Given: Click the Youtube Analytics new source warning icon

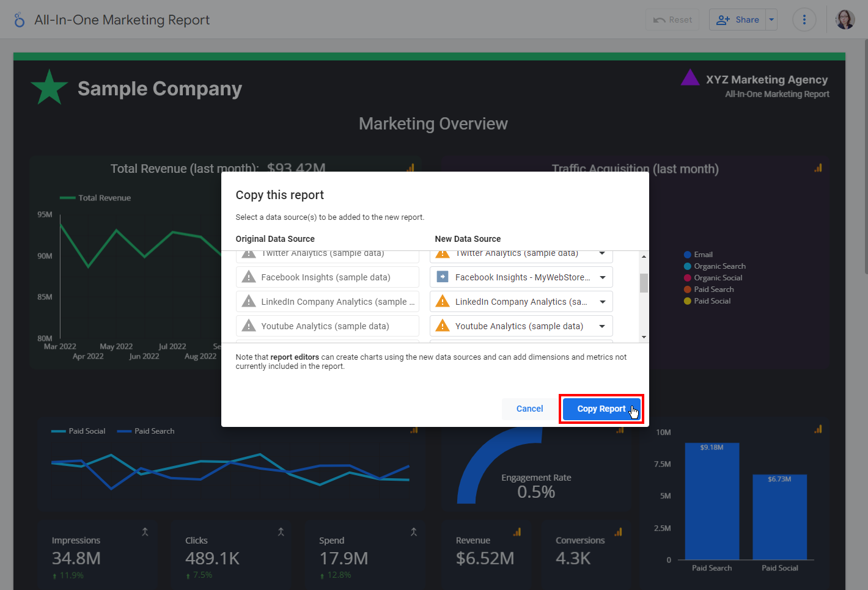Looking at the screenshot, I should pos(443,326).
